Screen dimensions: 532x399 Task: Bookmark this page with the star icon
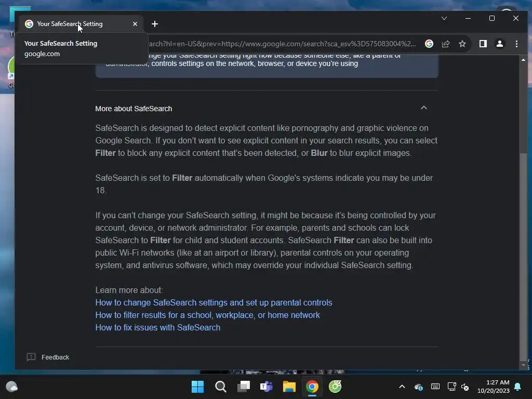point(462,44)
